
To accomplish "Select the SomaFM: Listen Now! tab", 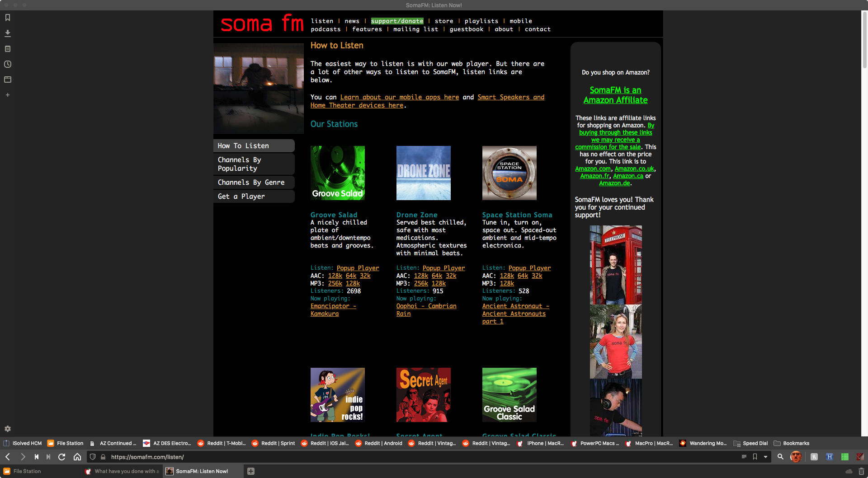I will [203, 471].
